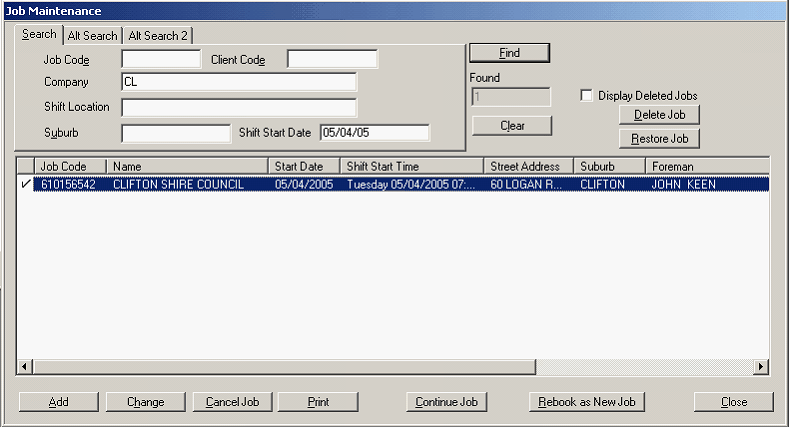
Task: Select the CLIFTON SHIRE COUNCIL job row
Action: 178,185
